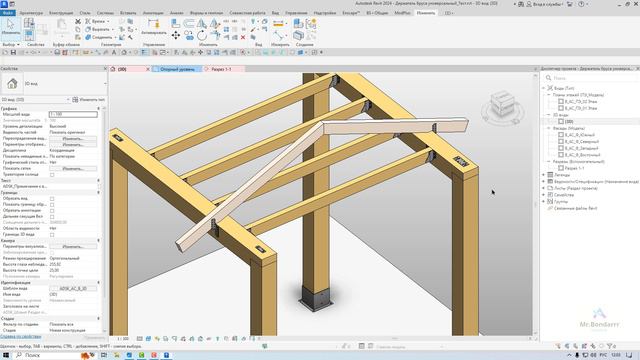Click the Справка по свойствам link
This screenshot has width=640, height=360.
20,337
